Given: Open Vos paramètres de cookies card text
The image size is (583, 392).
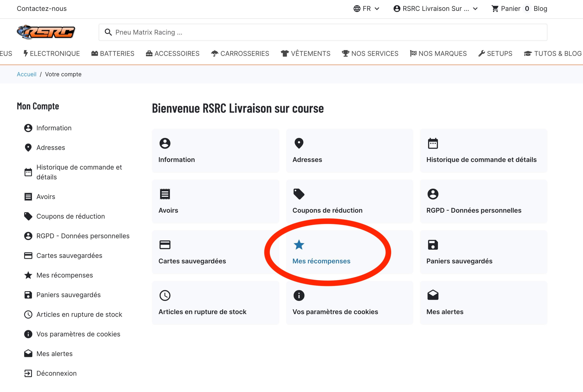Looking at the screenshot, I should tap(335, 312).
